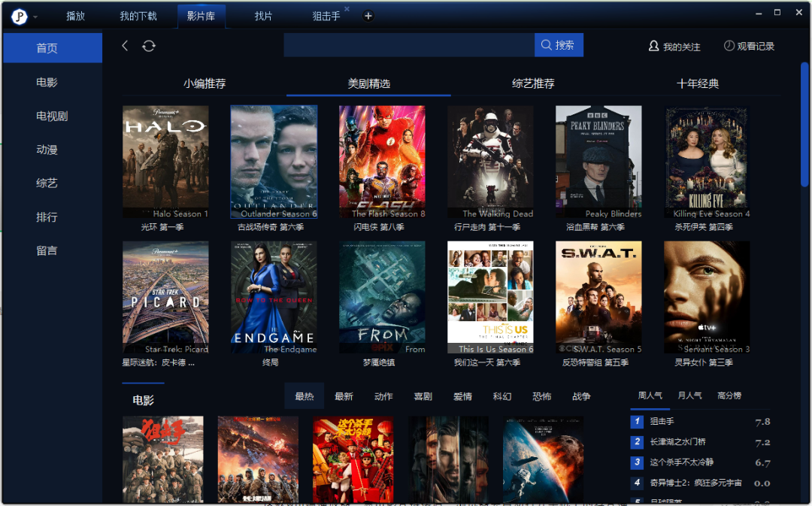Image resolution: width=812 pixels, height=506 pixels.
Task: Open the S.W.A.T. Season 5 poster
Action: pos(598,297)
